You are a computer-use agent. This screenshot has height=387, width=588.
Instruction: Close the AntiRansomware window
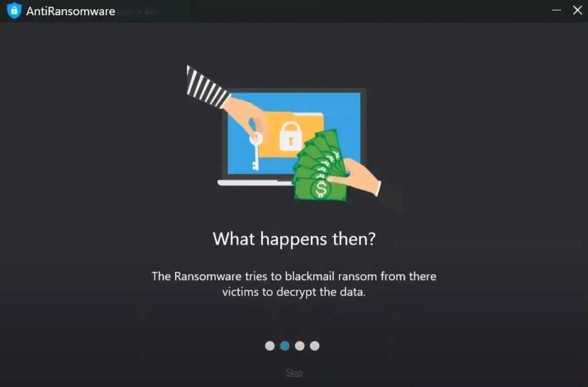tap(577, 10)
